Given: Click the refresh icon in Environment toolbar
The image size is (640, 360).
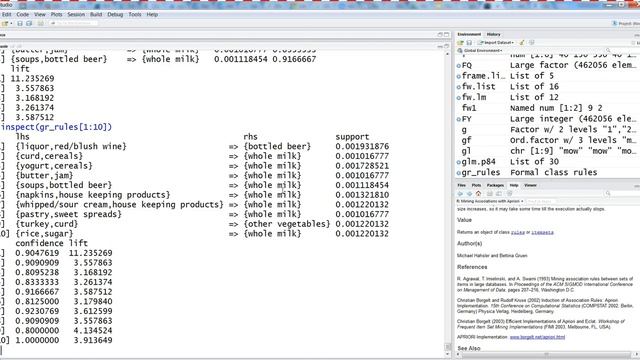Looking at the screenshot, I should click(532, 43).
